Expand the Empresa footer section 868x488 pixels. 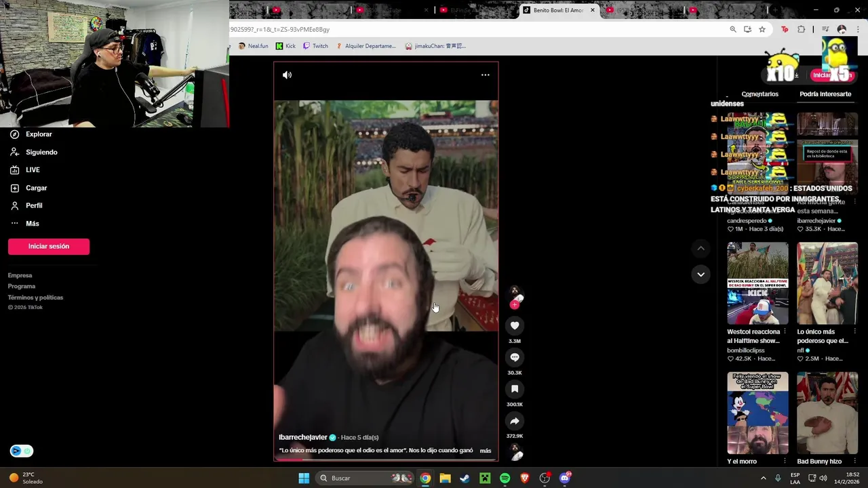(x=20, y=275)
